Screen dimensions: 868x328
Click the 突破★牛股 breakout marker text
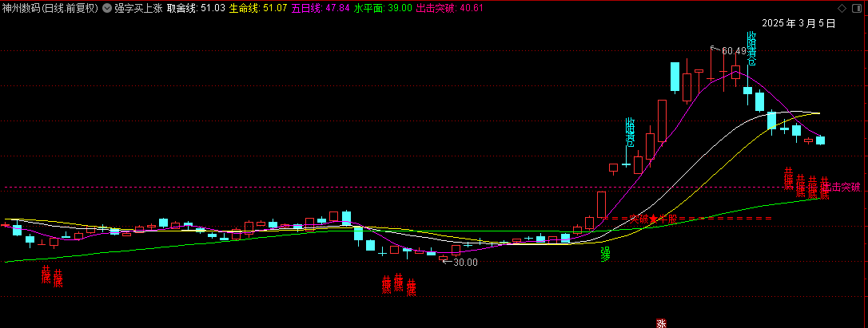[x=653, y=219]
